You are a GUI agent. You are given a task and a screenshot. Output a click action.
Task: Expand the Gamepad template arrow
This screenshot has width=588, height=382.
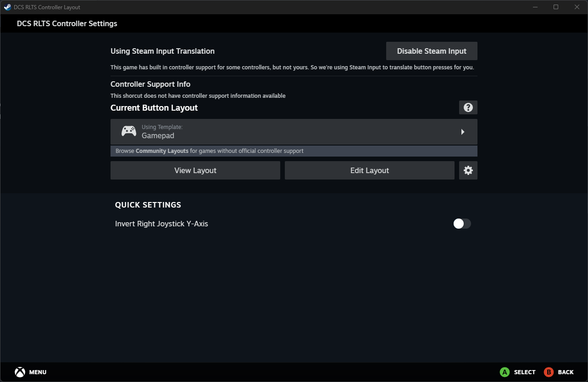click(x=463, y=132)
